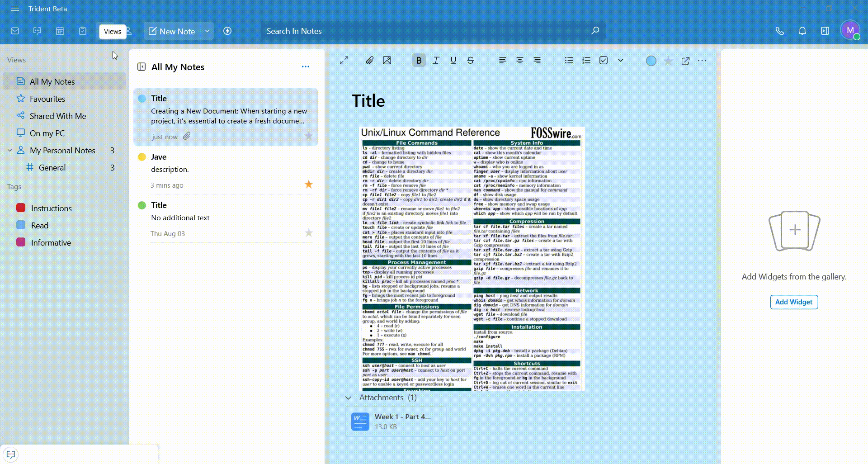This screenshot has height=464, width=868.
Task: Open the note in a new window
Action: pyautogui.click(x=685, y=61)
